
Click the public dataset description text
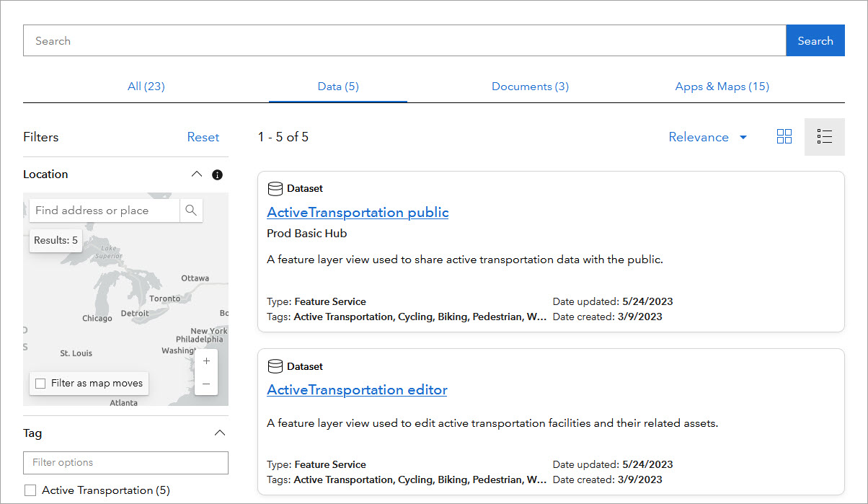tap(465, 260)
